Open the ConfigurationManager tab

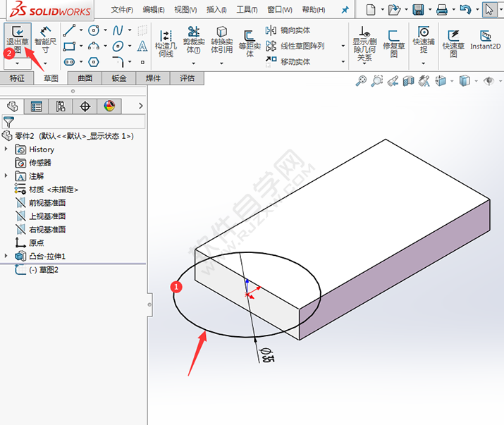(x=61, y=106)
